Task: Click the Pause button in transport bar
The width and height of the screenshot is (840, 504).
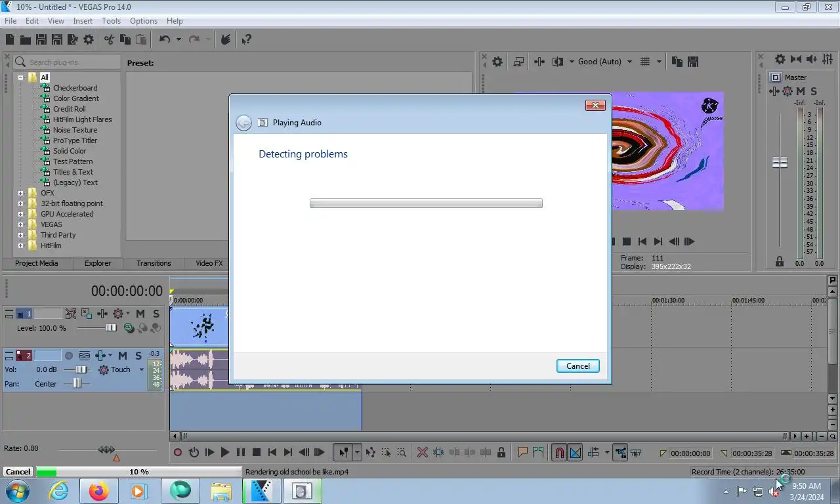Action: (241, 452)
